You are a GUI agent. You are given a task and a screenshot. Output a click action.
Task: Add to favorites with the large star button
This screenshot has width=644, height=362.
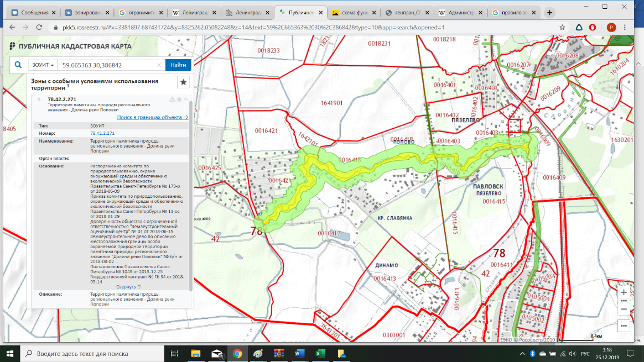tap(183, 82)
